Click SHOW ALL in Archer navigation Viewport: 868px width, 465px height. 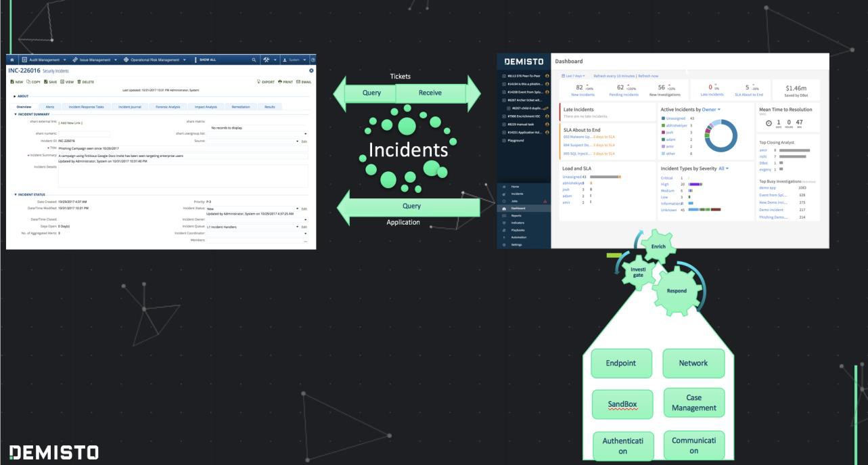pos(204,60)
